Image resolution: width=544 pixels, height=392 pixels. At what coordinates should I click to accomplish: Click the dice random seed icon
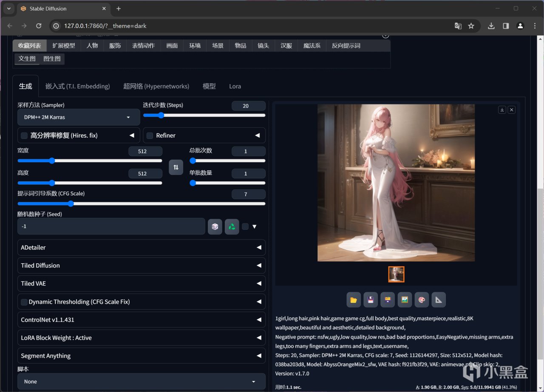click(215, 226)
